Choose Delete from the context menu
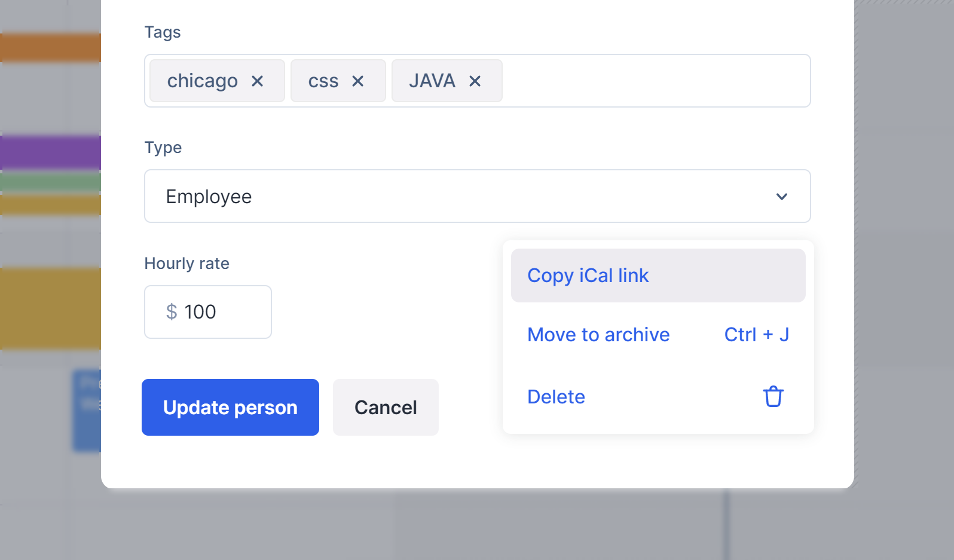 658,397
